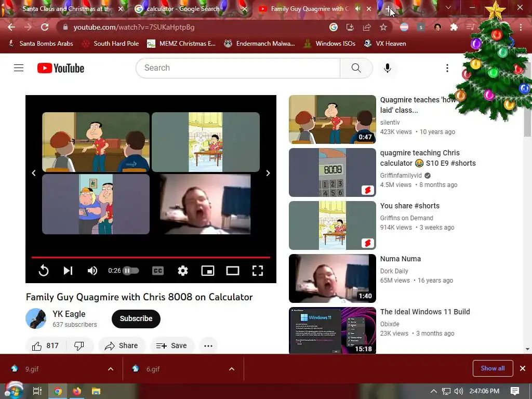Open a new browser tab
The height and width of the screenshot is (399, 532).
point(388,9)
